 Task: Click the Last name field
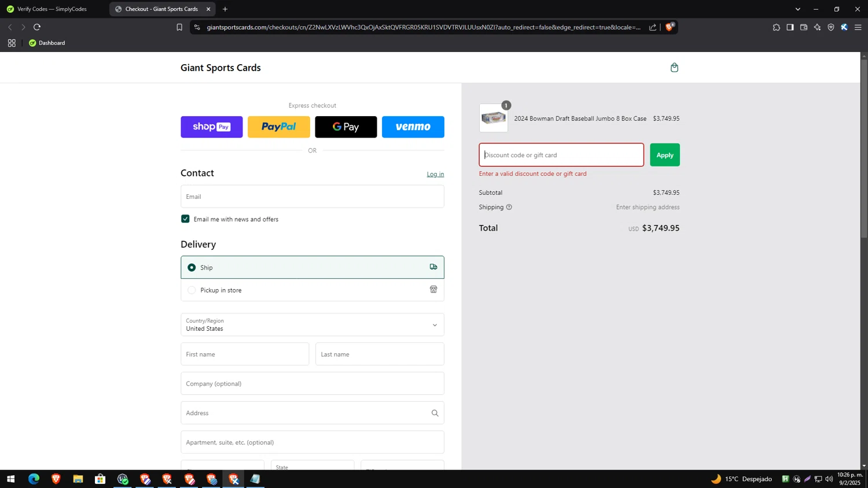coord(380,354)
